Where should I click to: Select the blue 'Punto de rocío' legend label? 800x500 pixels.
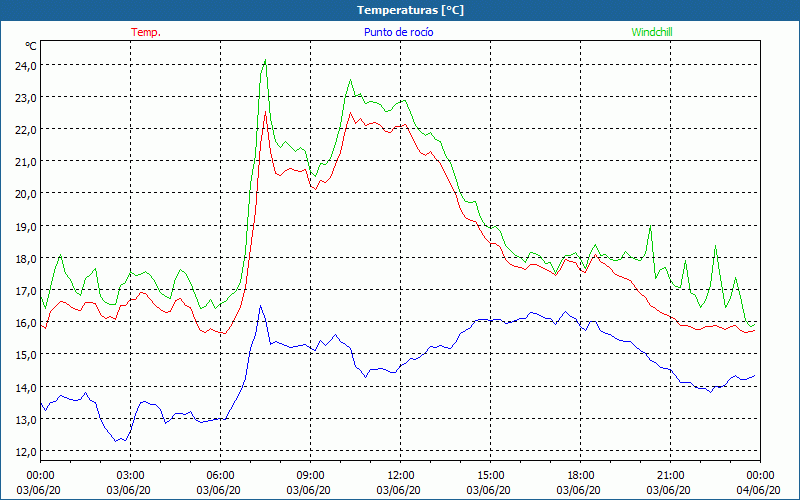coord(398,32)
